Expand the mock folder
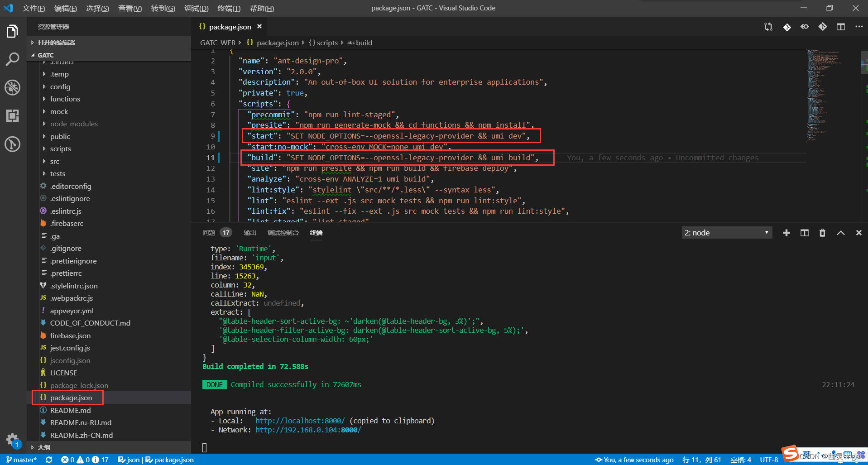868x465 pixels. click(x=109, y=111)
